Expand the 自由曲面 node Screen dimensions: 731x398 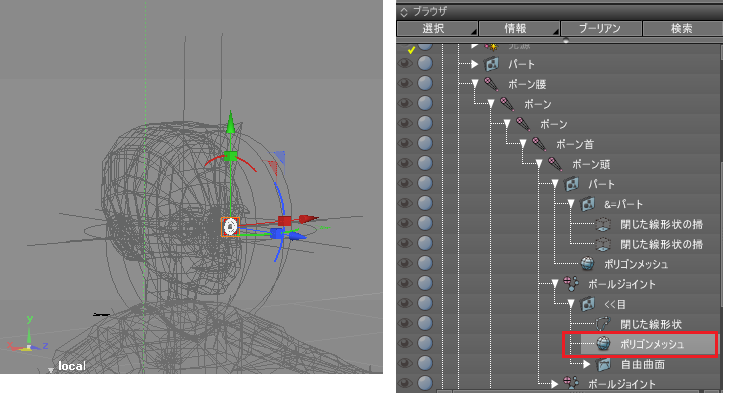(x=587, y=364)
